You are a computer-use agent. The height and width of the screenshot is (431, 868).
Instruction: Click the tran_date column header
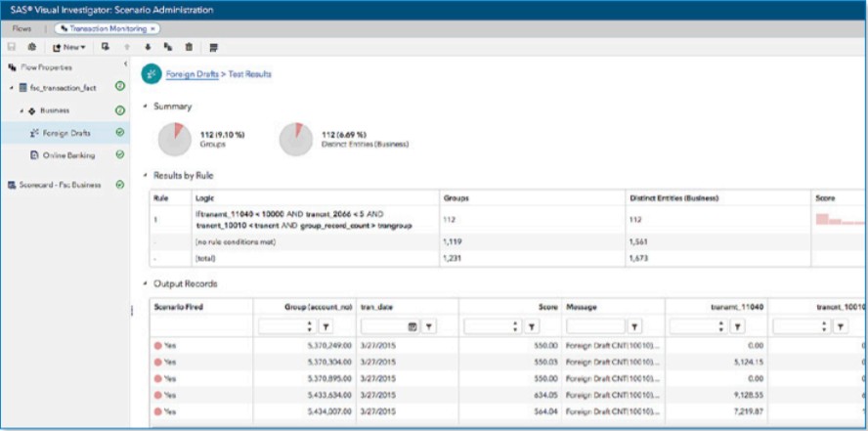[408, 307]
